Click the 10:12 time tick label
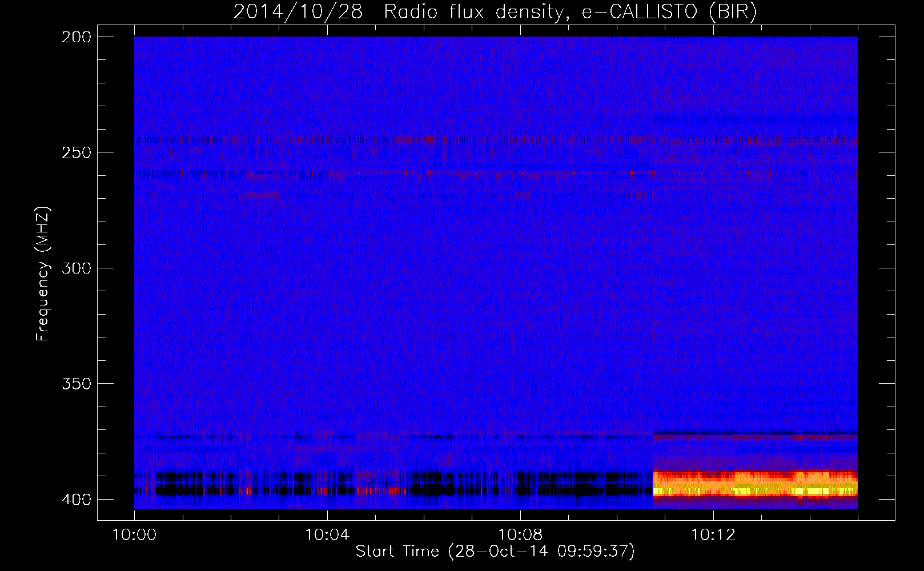The width and height of the screenshot is (924, 571). [x=713, y=534]
